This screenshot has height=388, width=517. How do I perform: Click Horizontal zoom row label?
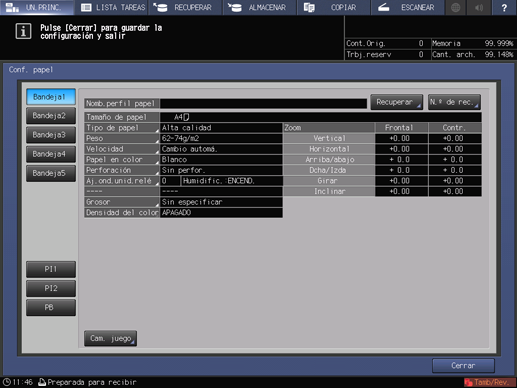pos(329,149)
